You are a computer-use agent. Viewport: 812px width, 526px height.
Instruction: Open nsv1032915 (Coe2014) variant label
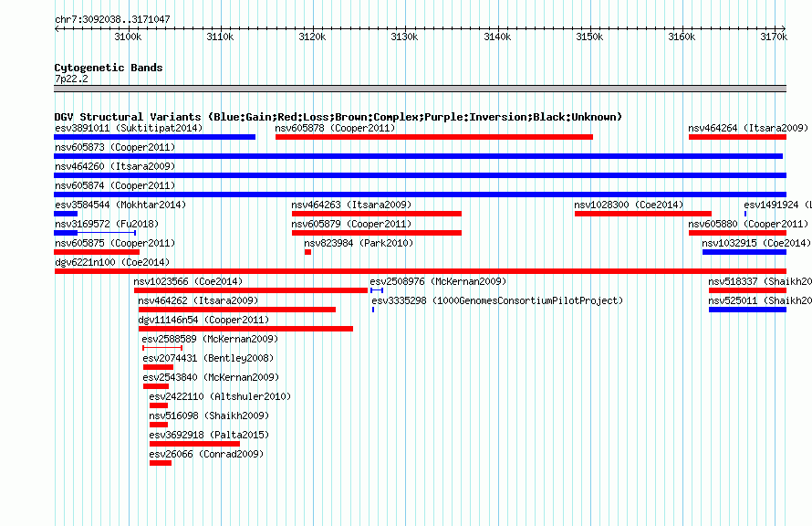[x=756, y=243]
